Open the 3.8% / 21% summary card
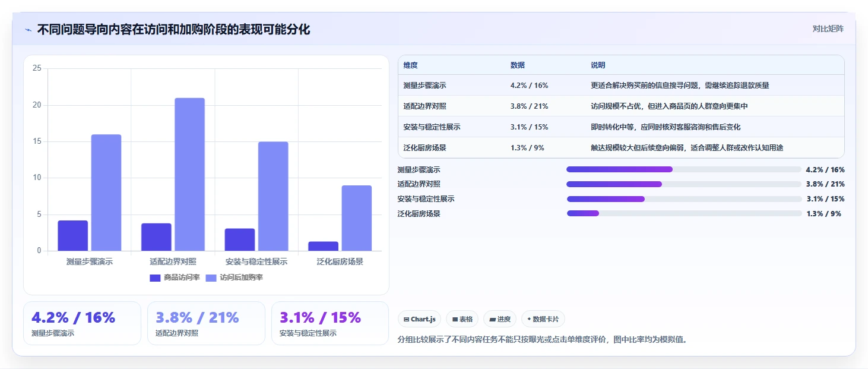 (x=206, y=323)
